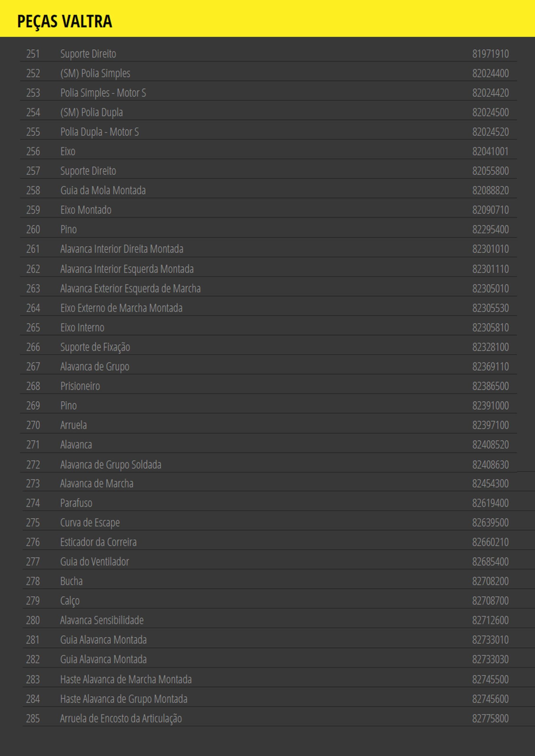The image size is (535, 756).
Task: Select 'Haste Alavanca de Marcha Montada'
Action: (126, 680)
